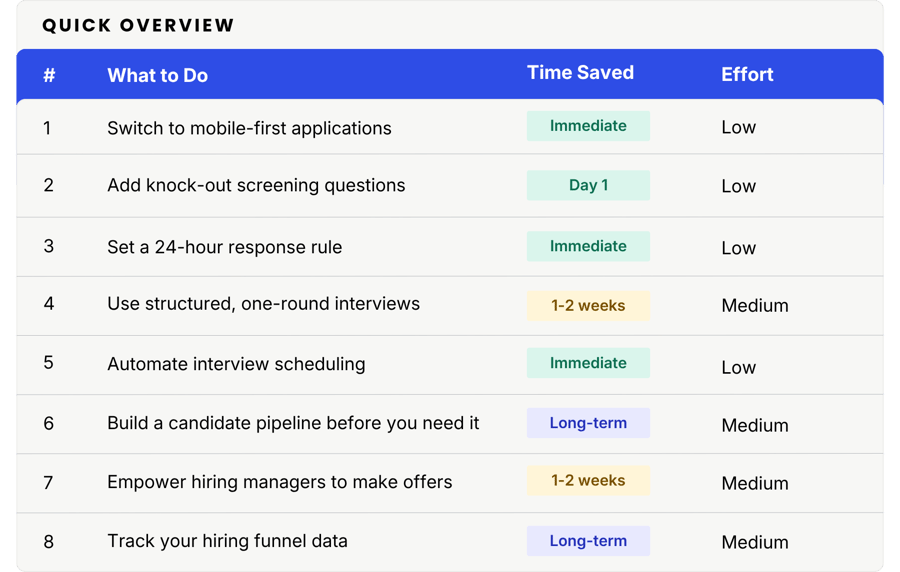
Task: Click the "Medium" effort value in row 7
Action: coord(754,483)
